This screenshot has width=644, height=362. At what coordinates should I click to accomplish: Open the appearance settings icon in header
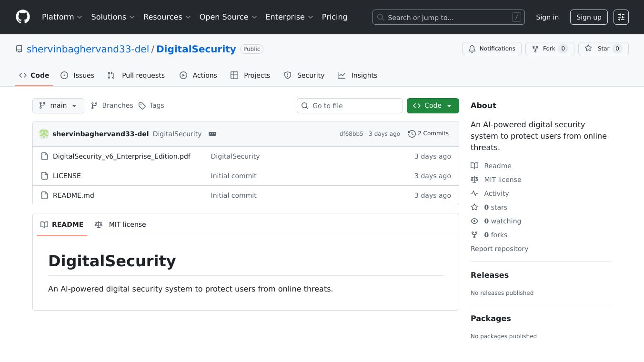(621, 17)
